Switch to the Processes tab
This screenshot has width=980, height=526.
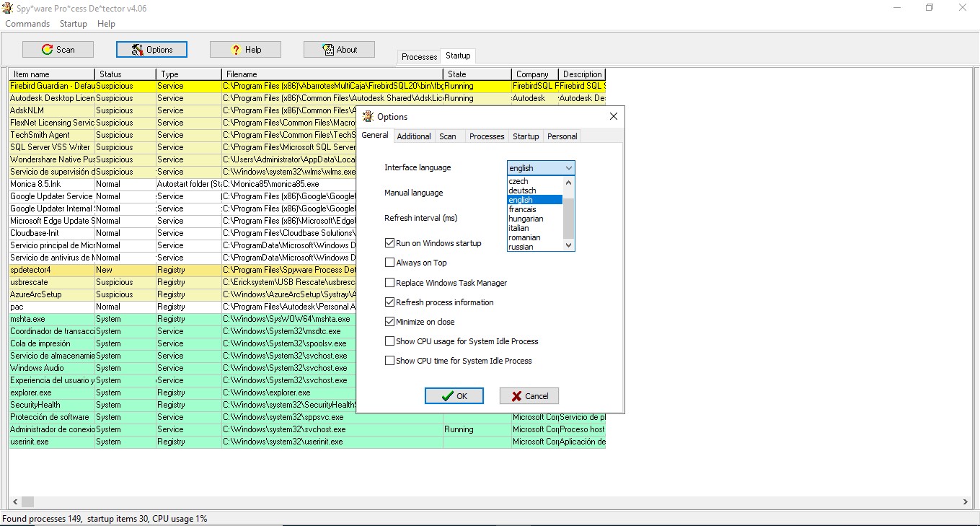coord(419,56)
